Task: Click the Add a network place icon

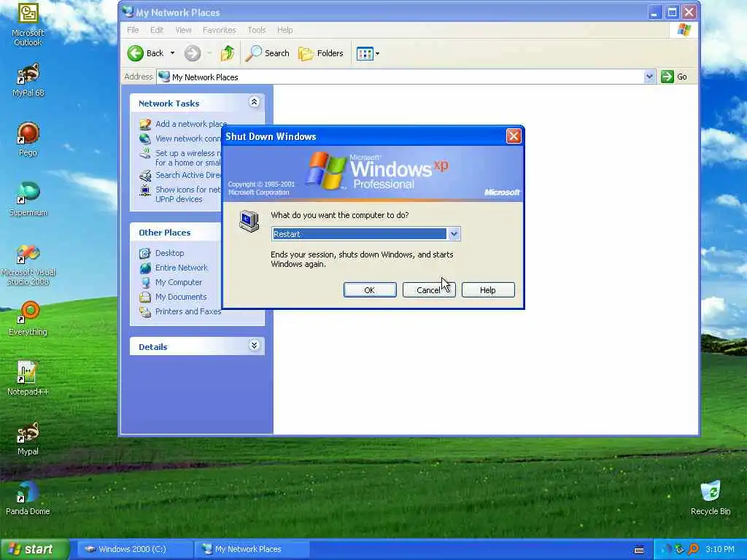Action: (145, 124)
